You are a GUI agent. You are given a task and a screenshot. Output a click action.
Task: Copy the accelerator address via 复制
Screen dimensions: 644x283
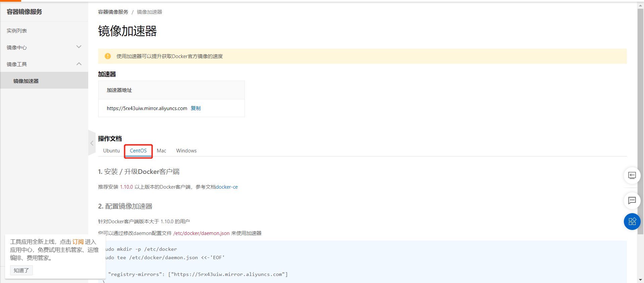[196, 108]
